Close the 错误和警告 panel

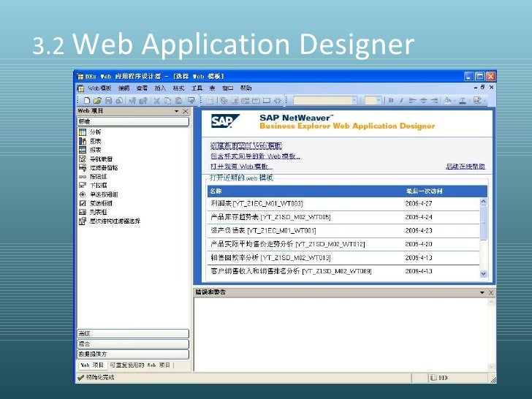click(491, 292)
